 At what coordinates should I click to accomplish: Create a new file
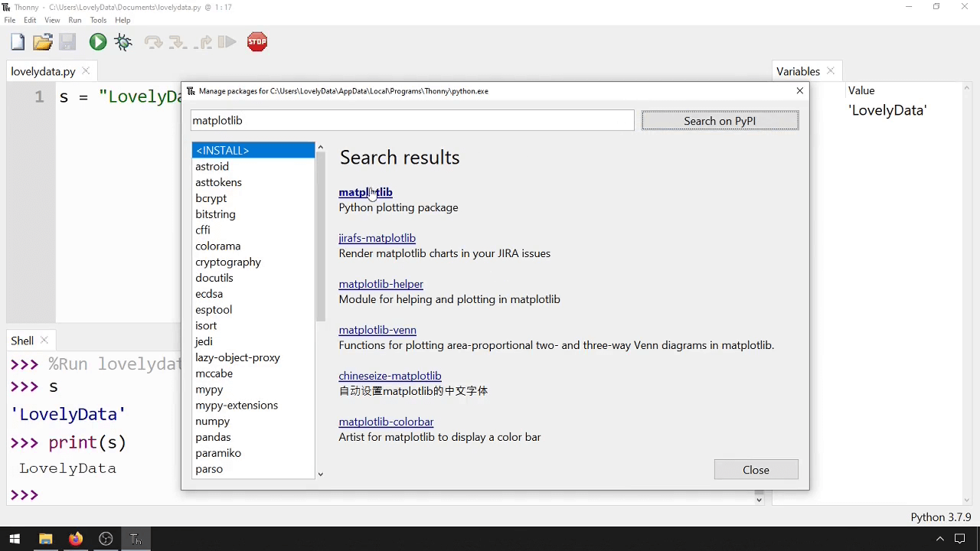17,41
